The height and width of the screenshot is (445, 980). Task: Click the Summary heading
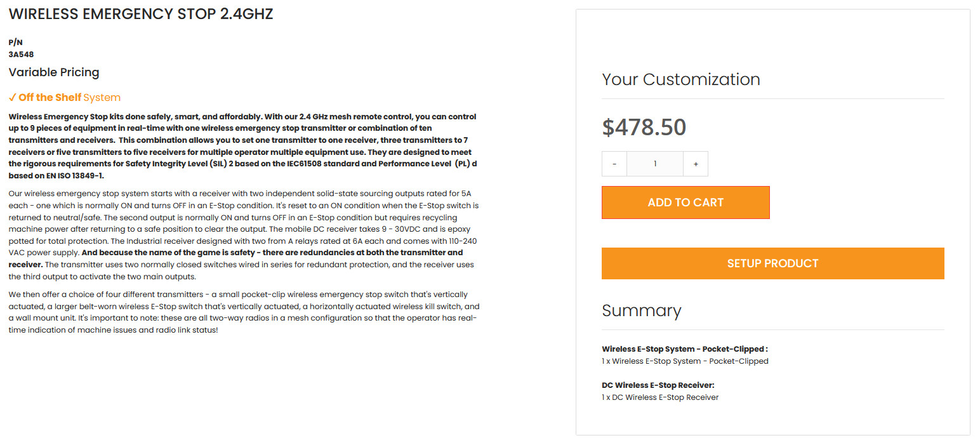click(641, 310)
